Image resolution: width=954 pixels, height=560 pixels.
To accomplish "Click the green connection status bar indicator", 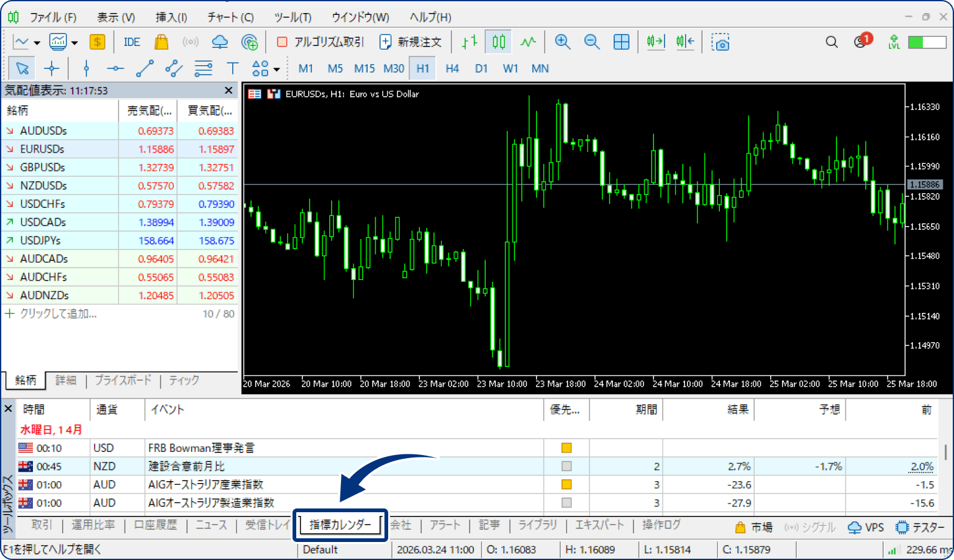I will pos(926,42).
